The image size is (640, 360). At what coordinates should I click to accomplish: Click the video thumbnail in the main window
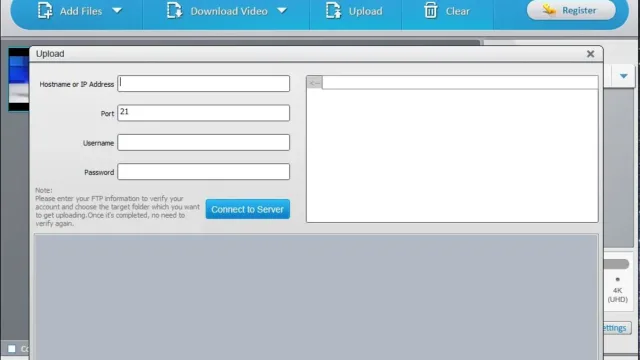[19, 79]
